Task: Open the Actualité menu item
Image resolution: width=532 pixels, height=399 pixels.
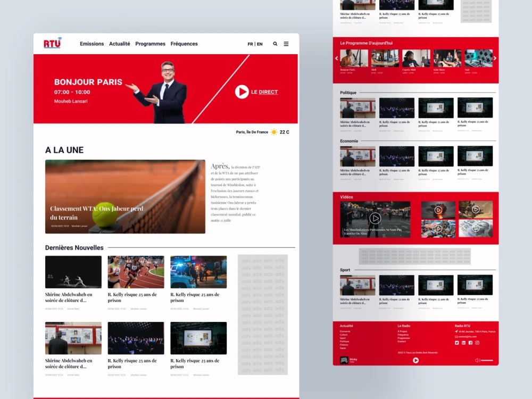Action: (x=119, y=44)
